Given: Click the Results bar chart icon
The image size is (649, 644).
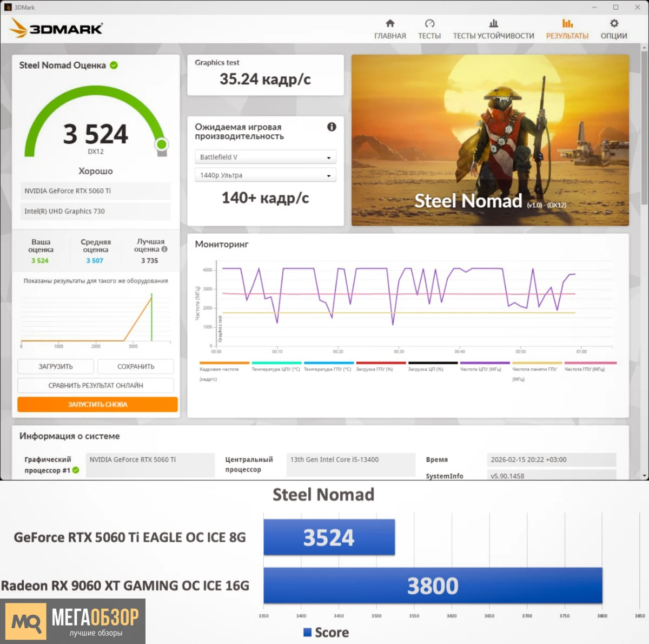Looking at the screenshot, I should point(567,23).
